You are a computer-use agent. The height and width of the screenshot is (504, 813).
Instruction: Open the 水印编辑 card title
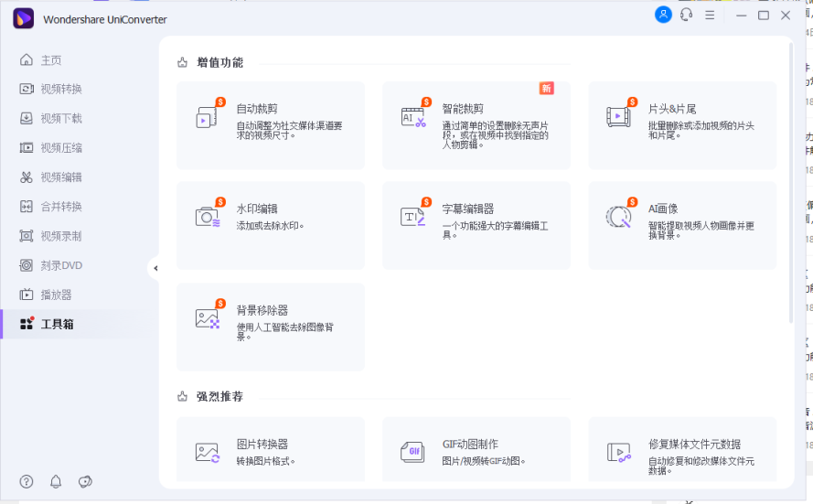(257, 209)
